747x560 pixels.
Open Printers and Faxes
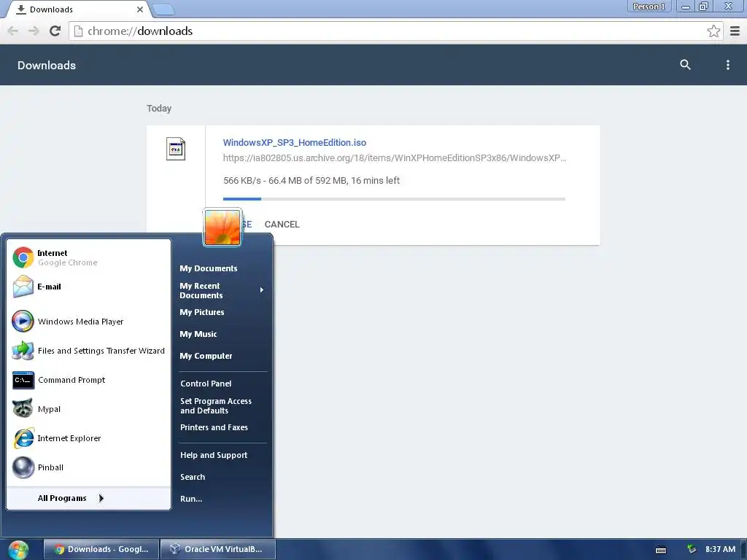pyautogui.click(x=214, y=427)
